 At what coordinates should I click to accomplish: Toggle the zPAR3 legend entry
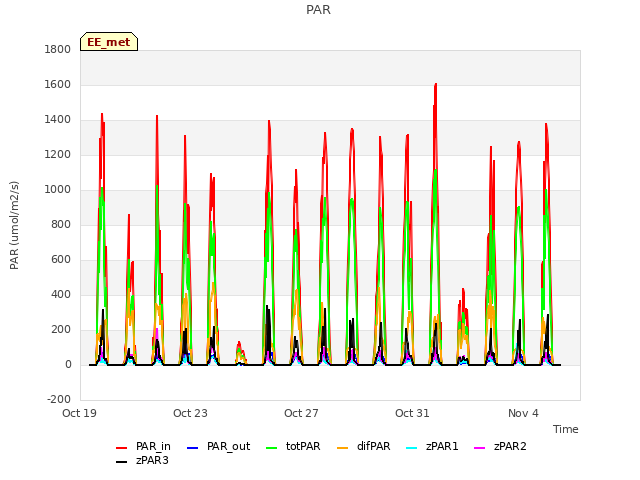(142, 460)
